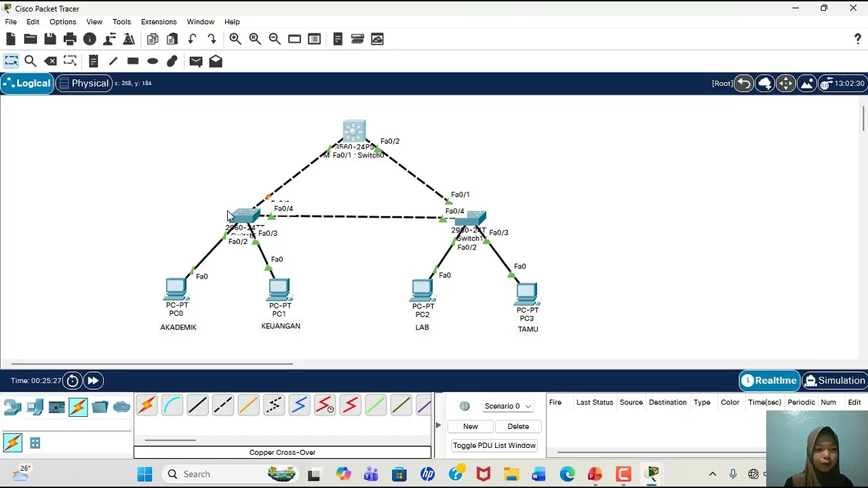Add a Simple PDU with the closed envelope
Screen dimensions: 868x488
tap(196, 61)
